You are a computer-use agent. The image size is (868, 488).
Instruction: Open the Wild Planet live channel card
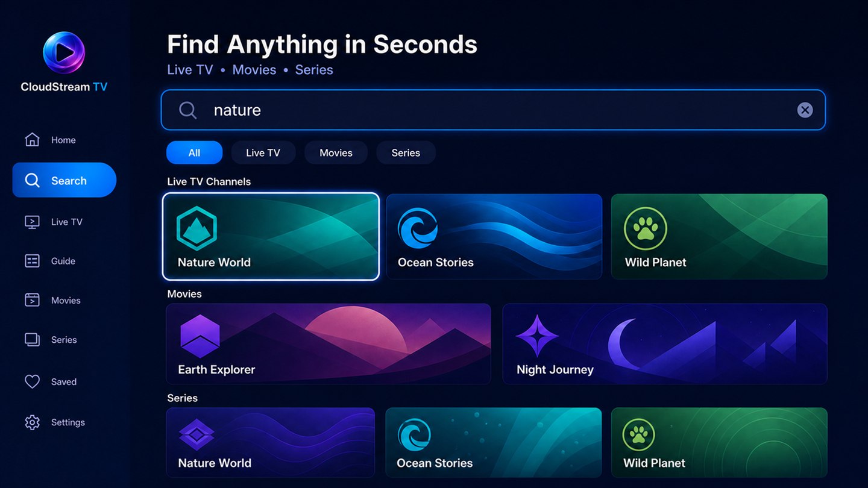tap(719, 236)
